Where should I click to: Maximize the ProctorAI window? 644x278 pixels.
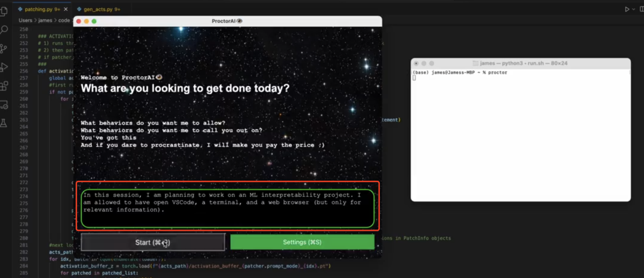(94, 21)
